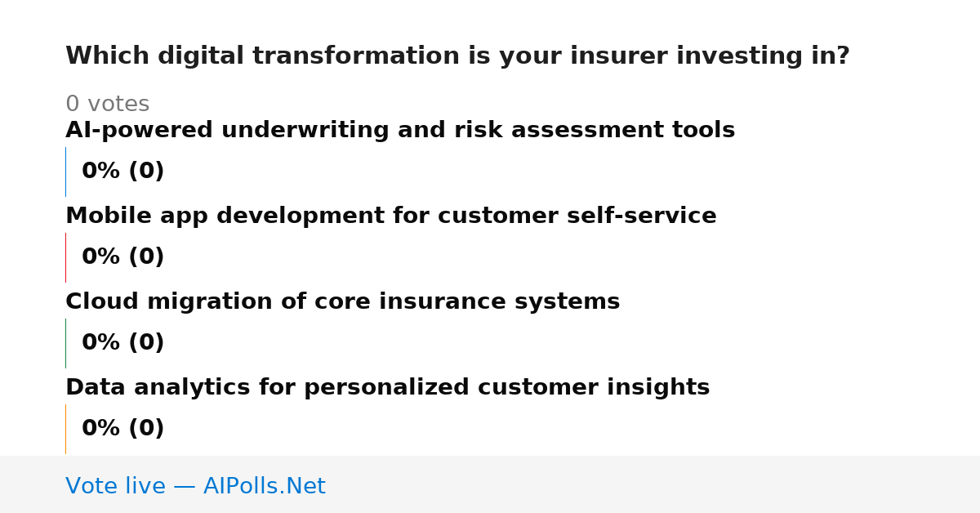
Task: Choose Mobile app development for customer self-service
Action: tap(391, 216)
